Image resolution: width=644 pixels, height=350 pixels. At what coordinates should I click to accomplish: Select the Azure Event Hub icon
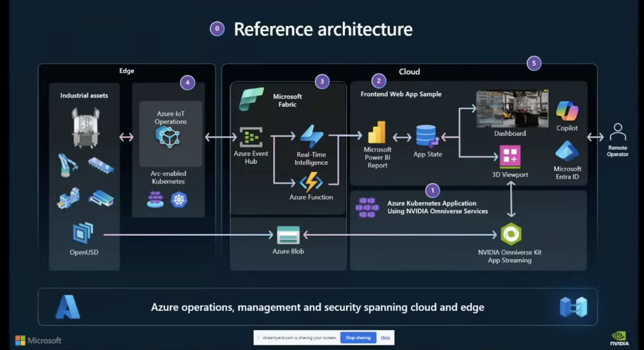pos(251,137)
